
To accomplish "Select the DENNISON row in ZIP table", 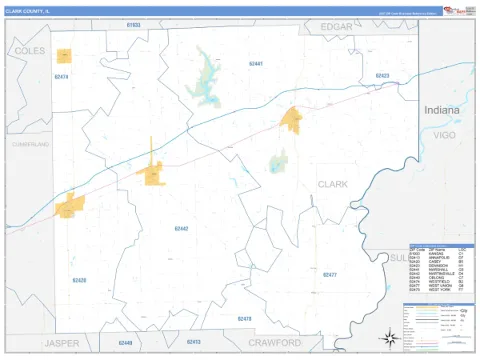I will pyautogui.click(x=436, y=266).
